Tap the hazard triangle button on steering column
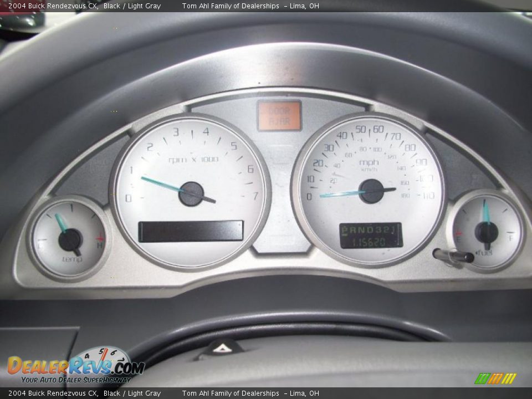 pos(222,349)
